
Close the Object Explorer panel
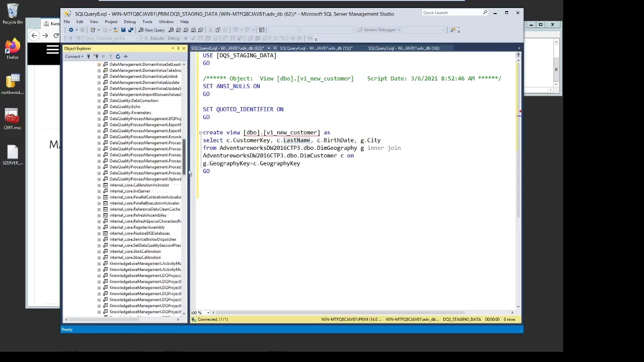(184, 48)
